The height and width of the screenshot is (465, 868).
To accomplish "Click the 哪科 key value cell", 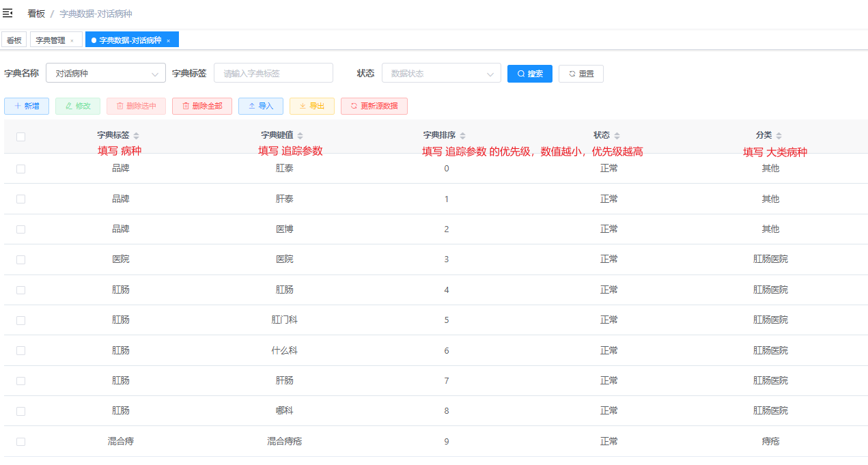I will (285, 410).
